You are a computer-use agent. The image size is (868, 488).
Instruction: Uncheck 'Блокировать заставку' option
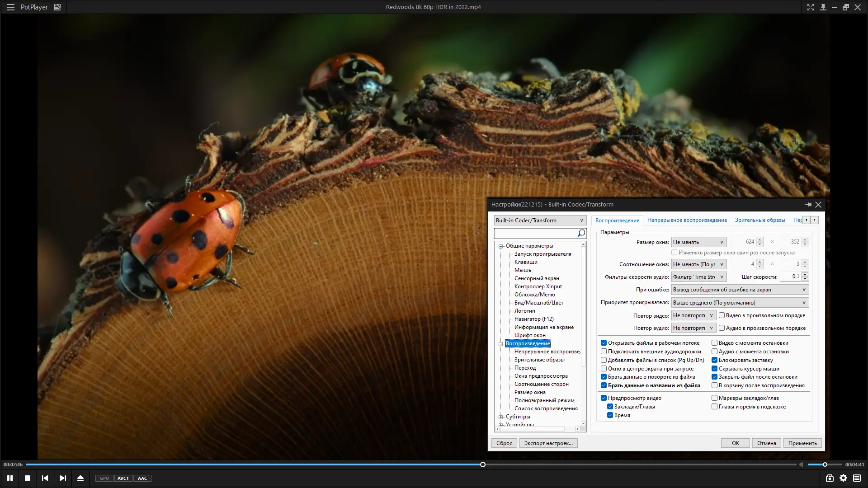coord(715,360)
